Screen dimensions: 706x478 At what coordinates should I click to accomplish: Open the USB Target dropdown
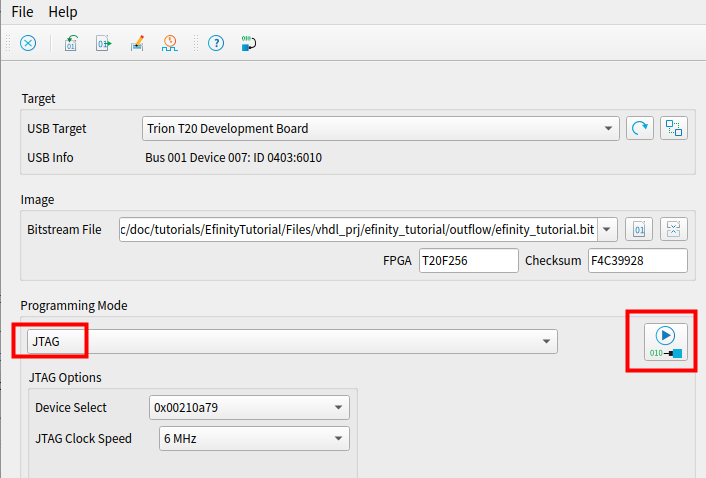point(381,128)
